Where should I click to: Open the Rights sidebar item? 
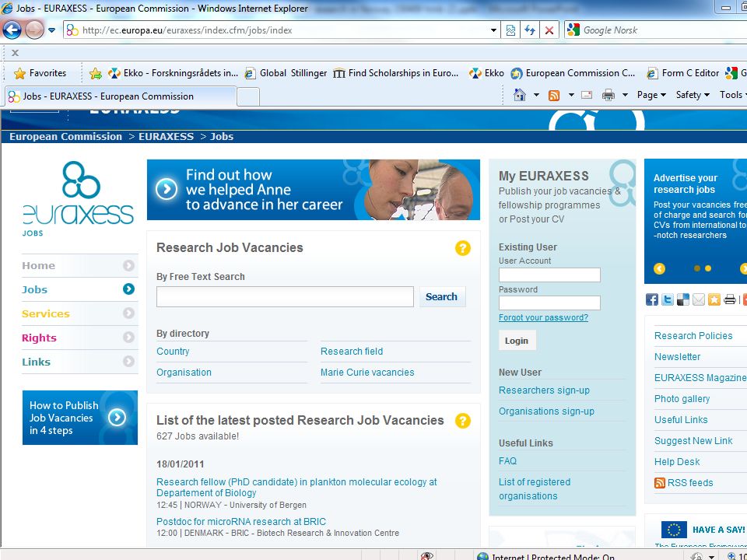pyautogui.click(x=79, y=338)
